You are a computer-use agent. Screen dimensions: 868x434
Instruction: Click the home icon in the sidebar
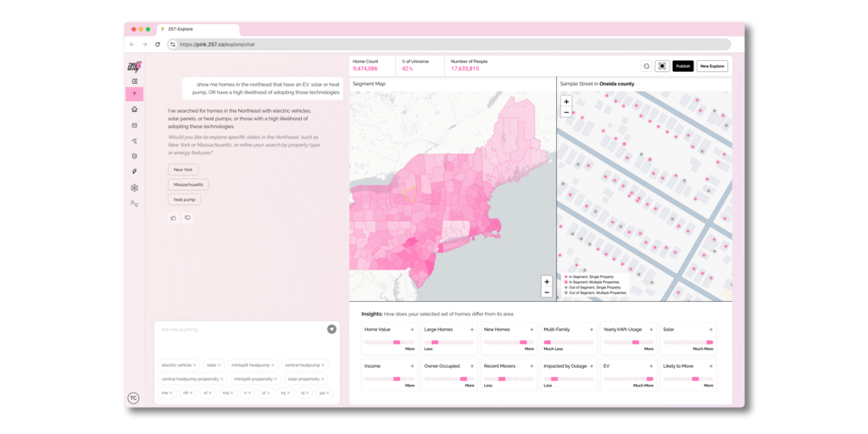[x=134, y=109]
